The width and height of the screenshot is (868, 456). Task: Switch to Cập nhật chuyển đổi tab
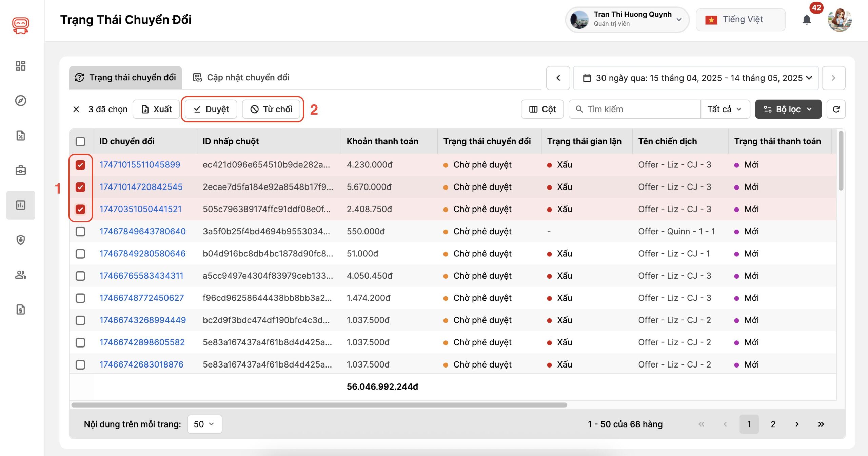click(x=241, y=78)
